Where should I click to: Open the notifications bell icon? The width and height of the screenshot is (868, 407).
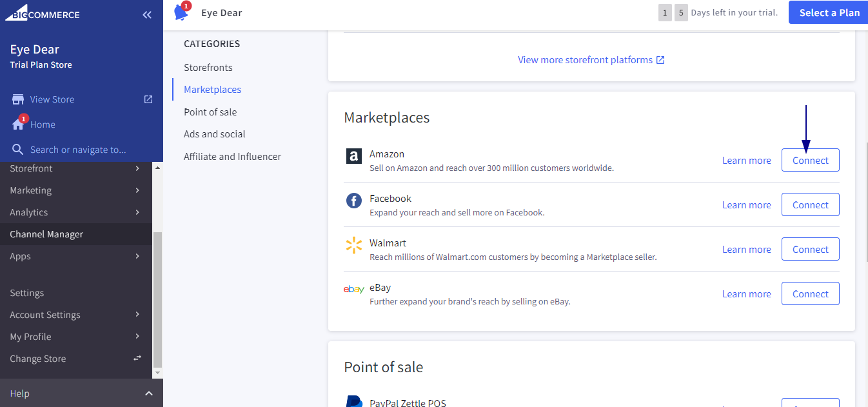point(181,12)
